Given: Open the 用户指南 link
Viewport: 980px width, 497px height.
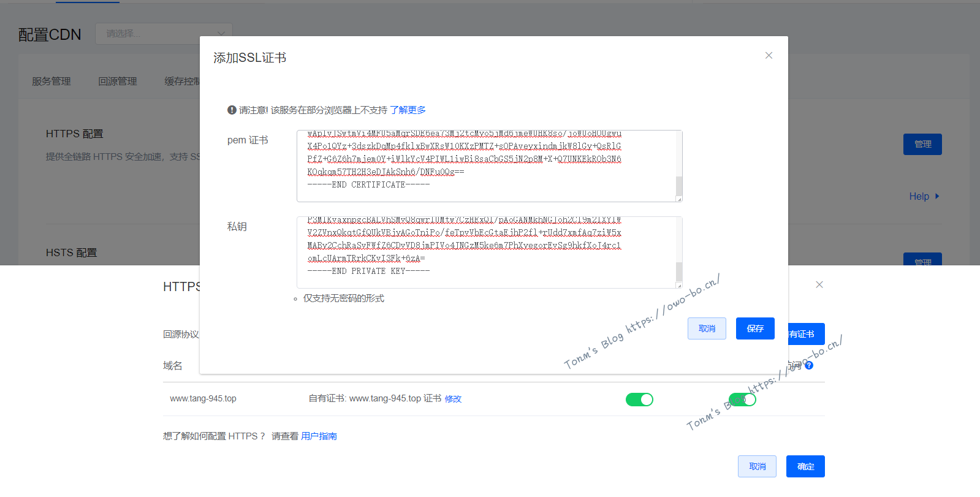Looking at the screenshot, I should tap(319, 436).
